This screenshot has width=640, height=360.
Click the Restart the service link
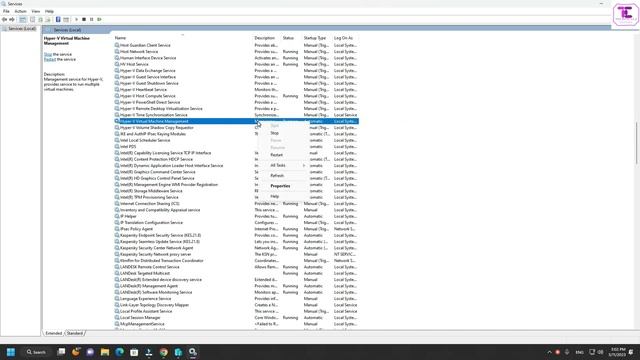[49, 60]
